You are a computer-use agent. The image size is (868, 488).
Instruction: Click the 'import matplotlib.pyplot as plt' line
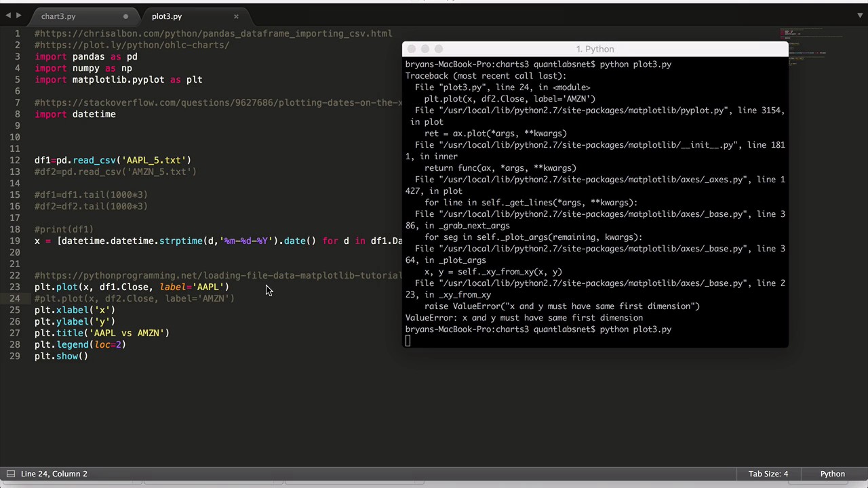coord(119,80)
